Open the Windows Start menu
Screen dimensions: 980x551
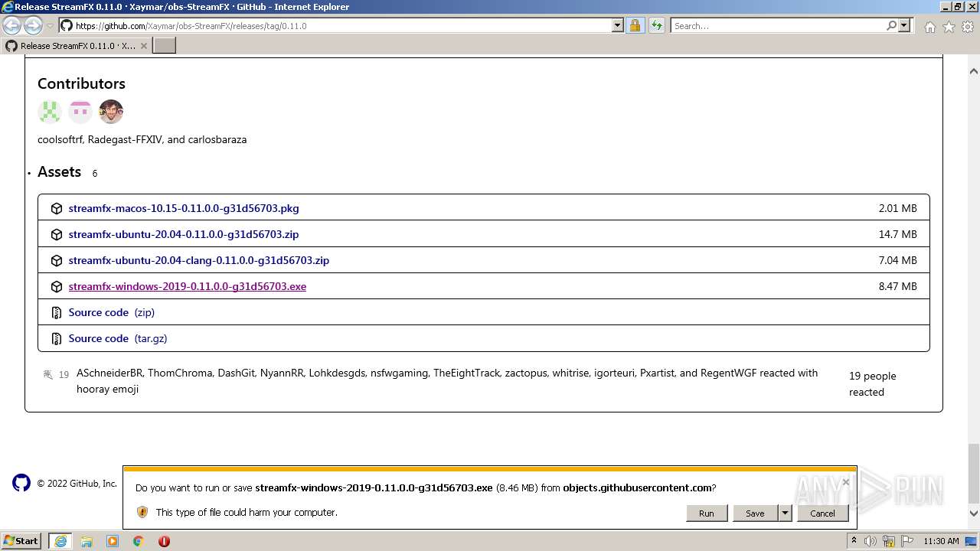[x=21, y=541]
